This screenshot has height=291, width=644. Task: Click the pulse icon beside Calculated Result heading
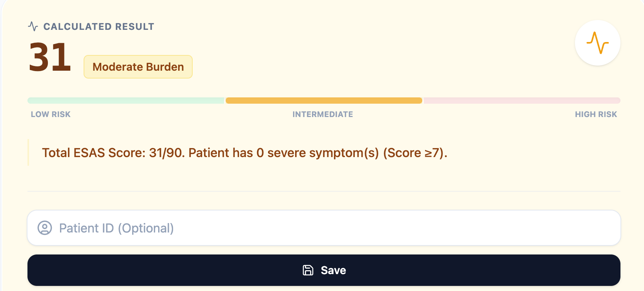tap(33, 27)
